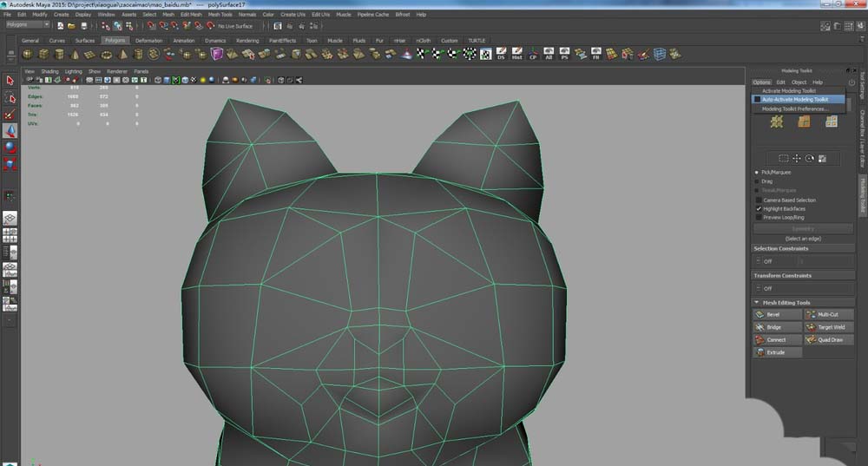
Task: Choose the Select tool arrow in toolbox
Action: 10,80
